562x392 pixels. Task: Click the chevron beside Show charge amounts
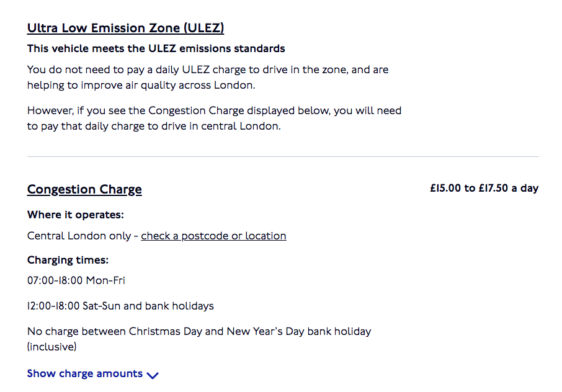[153, 375]
